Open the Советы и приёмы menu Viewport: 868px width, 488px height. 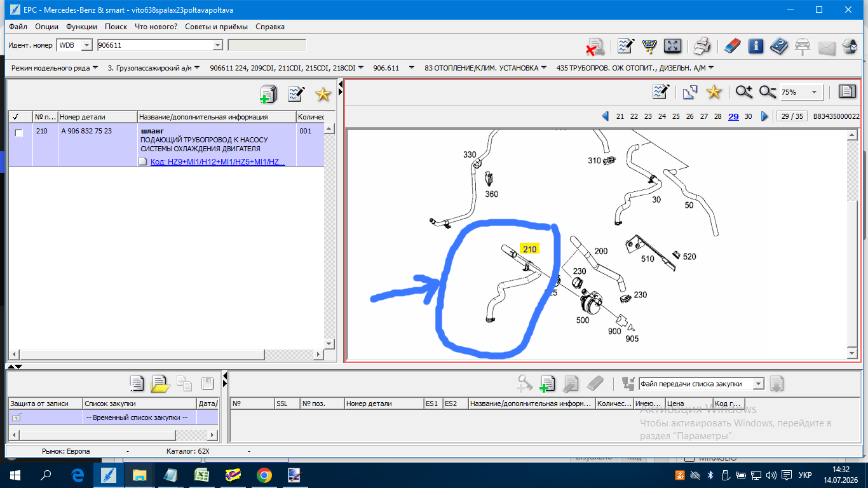217,27
